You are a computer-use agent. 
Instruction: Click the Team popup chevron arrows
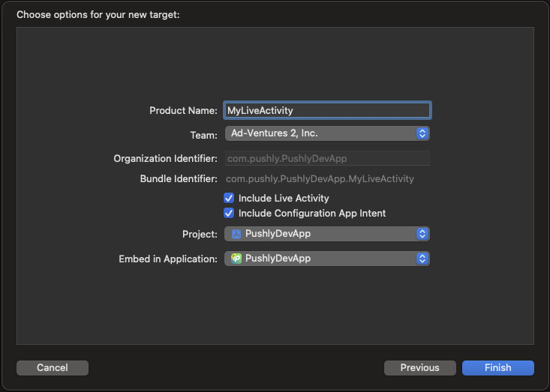[x=422, y=133]
